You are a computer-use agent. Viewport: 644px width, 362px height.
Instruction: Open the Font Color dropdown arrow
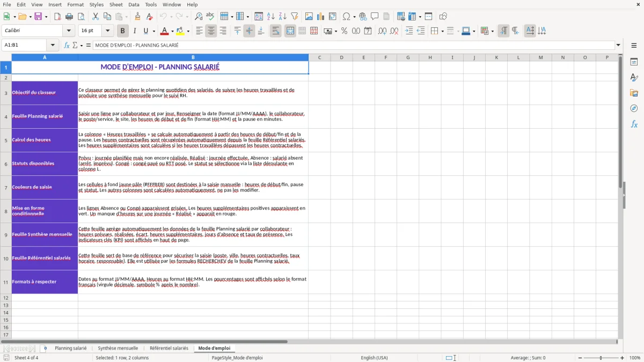click(x=172, y=31)
